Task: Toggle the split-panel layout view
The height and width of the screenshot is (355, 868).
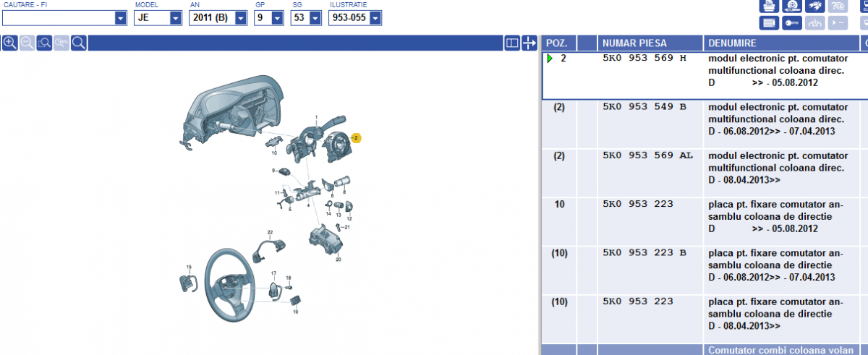Action: 511,43
